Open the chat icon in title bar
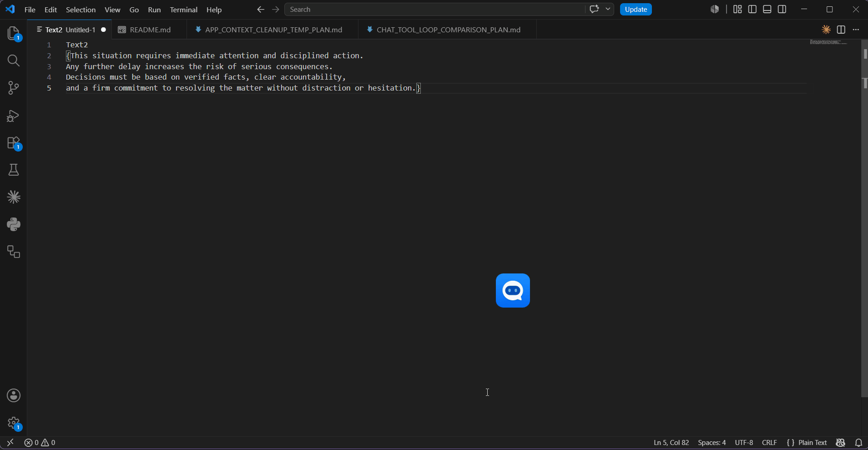Viewport: 868px width, 450px height. [594, 9]
